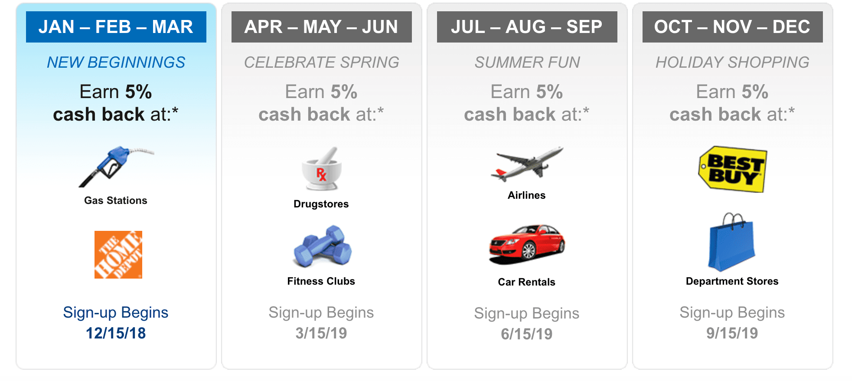Screen dimensions: 868x381
Task: Click the red car Car Rentals icon
Action: click(x=527, y=244)
